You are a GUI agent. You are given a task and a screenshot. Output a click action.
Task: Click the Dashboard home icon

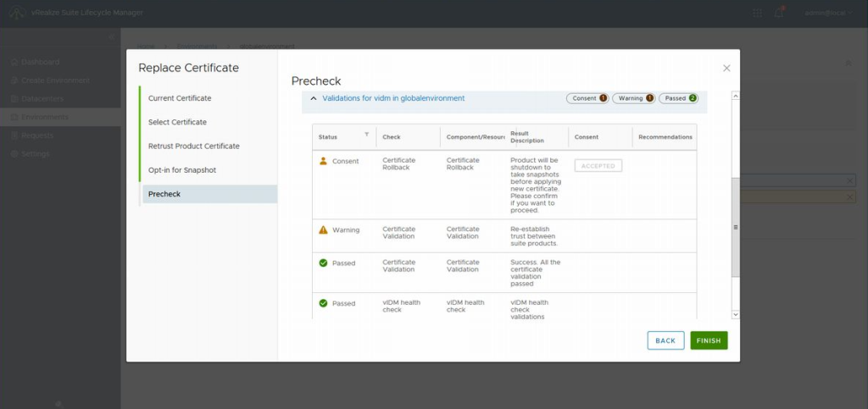14,62
